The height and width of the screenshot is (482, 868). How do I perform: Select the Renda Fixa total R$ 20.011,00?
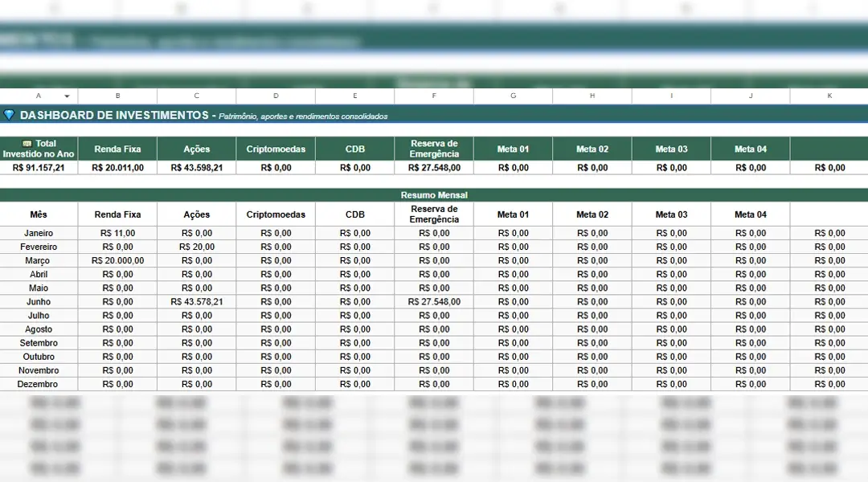pos(117,168)
